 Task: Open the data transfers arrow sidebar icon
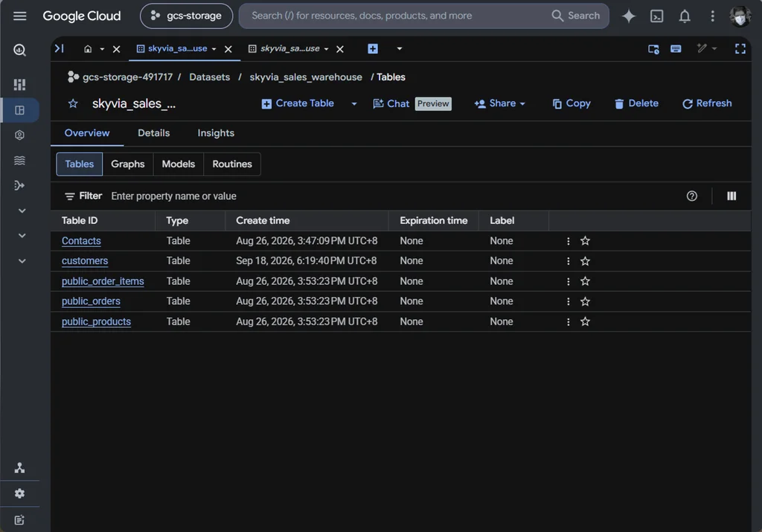19,185
